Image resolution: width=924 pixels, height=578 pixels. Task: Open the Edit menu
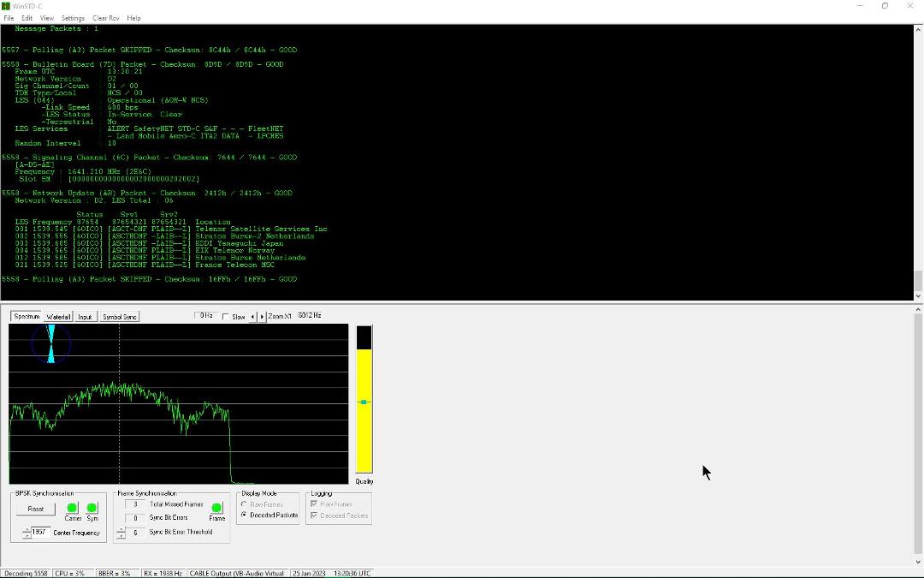[27, 18]
